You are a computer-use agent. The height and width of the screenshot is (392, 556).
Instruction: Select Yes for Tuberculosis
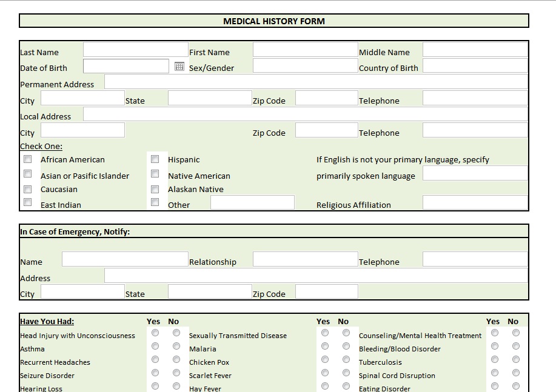[495, 359]
